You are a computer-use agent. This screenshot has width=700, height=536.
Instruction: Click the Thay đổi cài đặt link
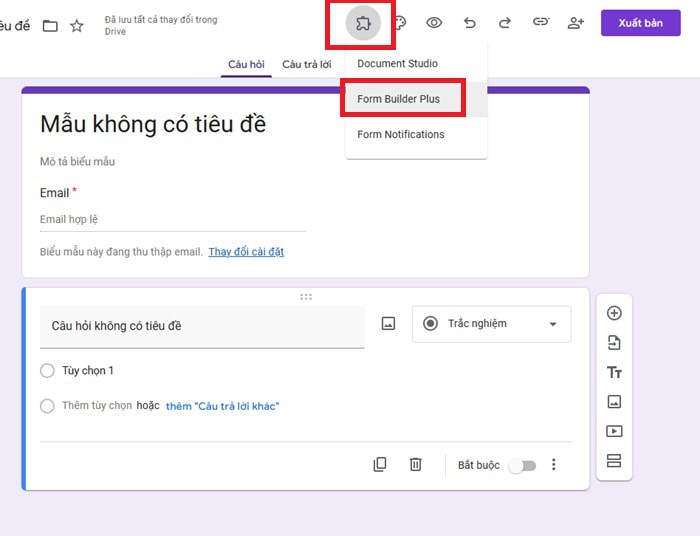coord(246,252)
